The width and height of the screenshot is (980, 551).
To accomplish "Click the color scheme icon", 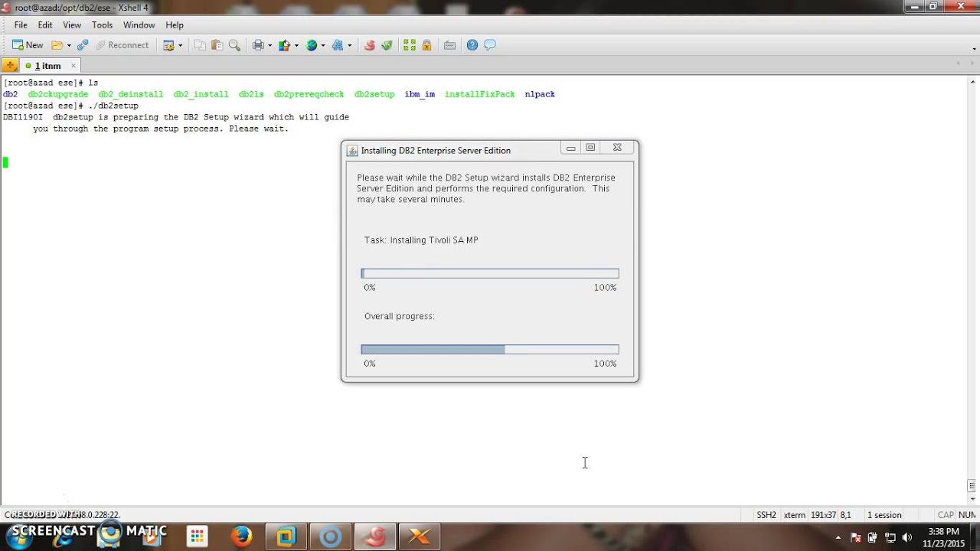I will (x=284, y=45).
